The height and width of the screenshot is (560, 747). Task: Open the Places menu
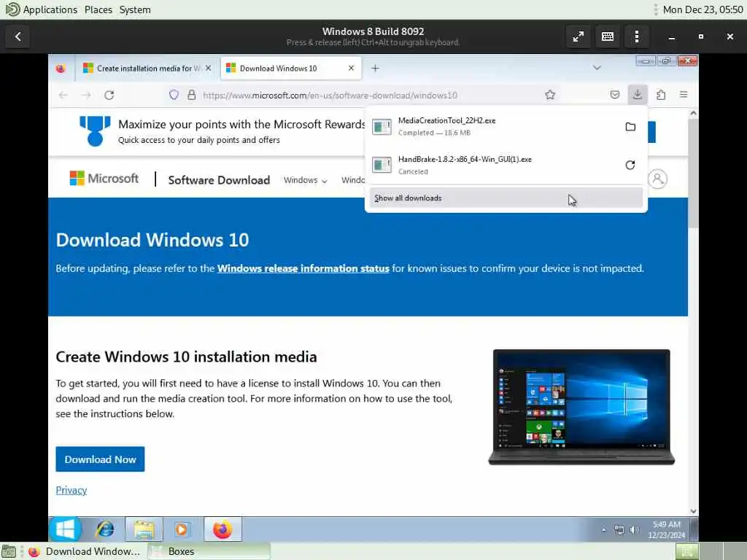point(98,9)
